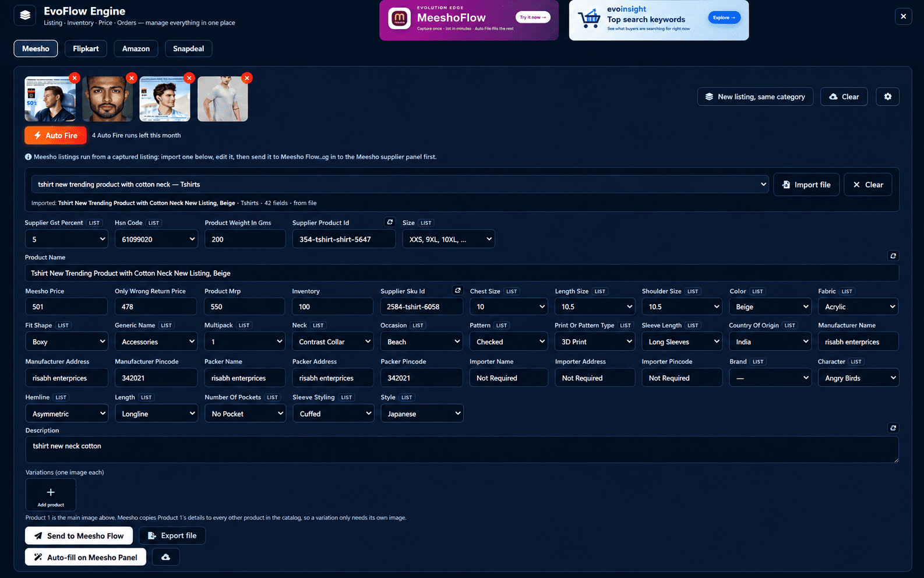Select the first product image thumbnail
Screen dimensions: 924x578
point(50,99)
